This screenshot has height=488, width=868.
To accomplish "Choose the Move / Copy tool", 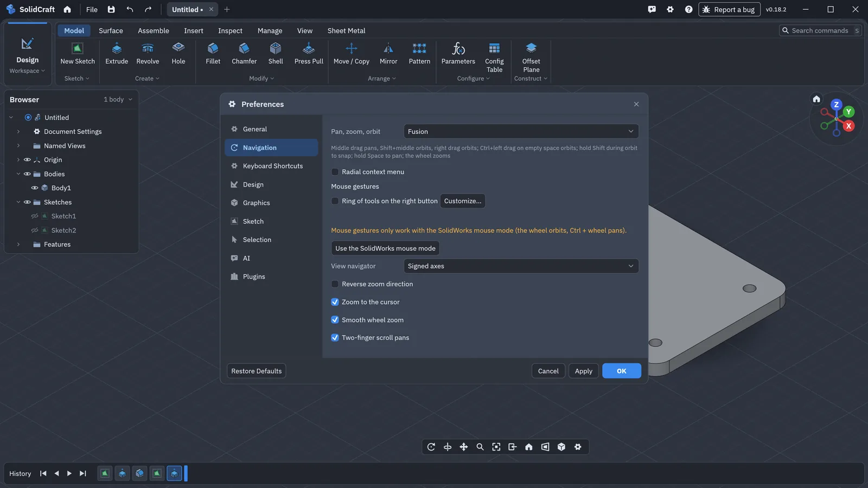I will point(352,54).
